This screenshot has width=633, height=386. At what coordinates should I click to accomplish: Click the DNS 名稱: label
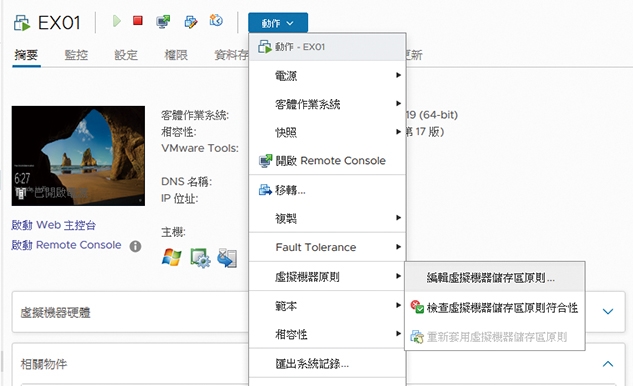[187, 182]
